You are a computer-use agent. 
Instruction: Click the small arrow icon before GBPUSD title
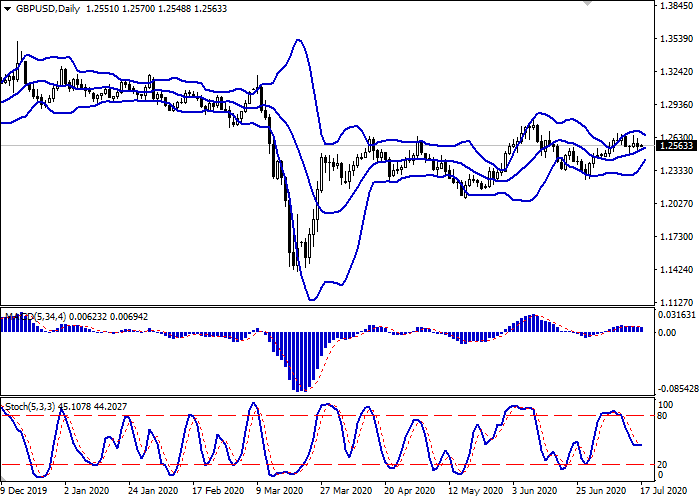[x=7, y=8]
